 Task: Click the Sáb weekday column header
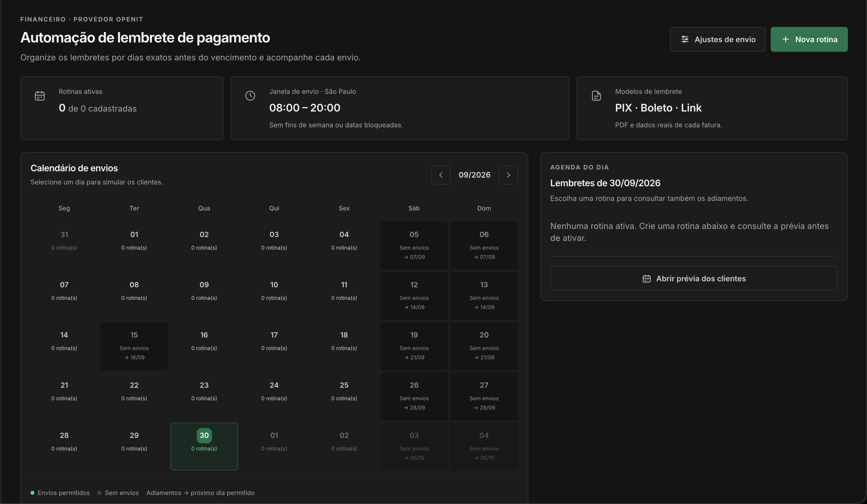point(414,208)
